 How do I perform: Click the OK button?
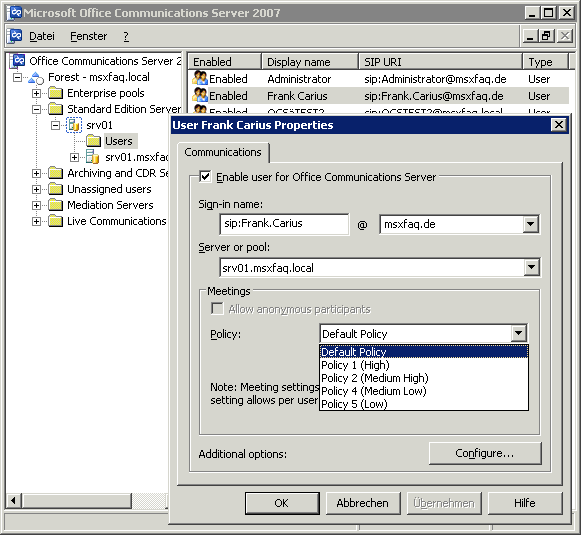click(282, 503)
